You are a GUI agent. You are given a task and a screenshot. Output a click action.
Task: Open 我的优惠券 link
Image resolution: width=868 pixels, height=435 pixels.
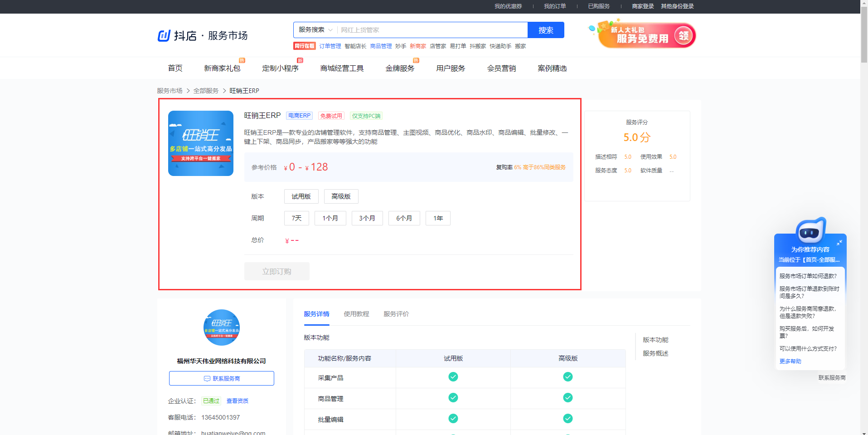[508, 6]
